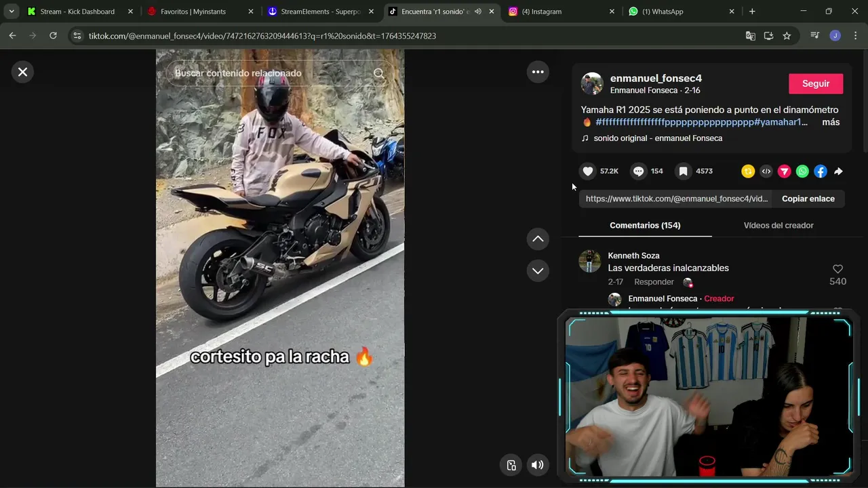Share the video to Facebook
868x488 pixels.
[821, 171]
